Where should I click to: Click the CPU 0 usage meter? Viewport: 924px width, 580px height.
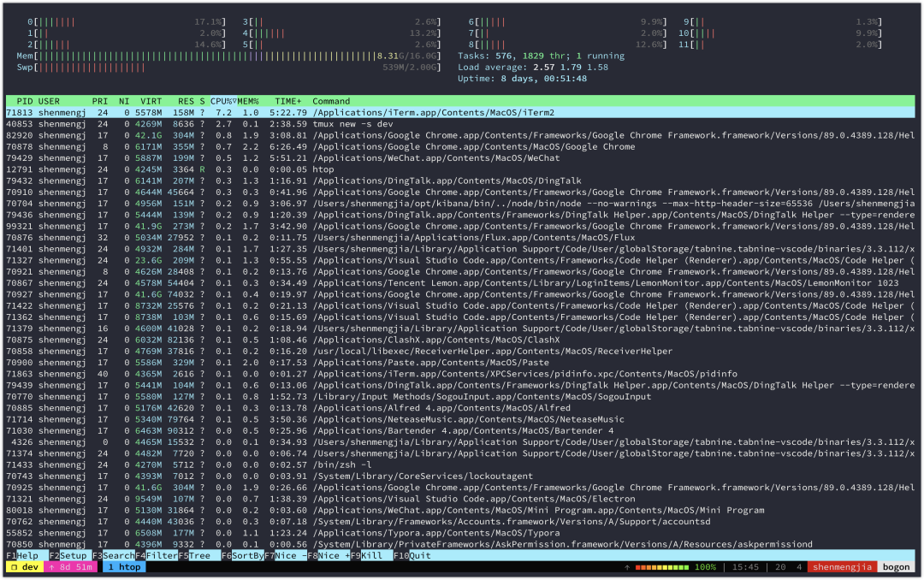pos(127,21)
